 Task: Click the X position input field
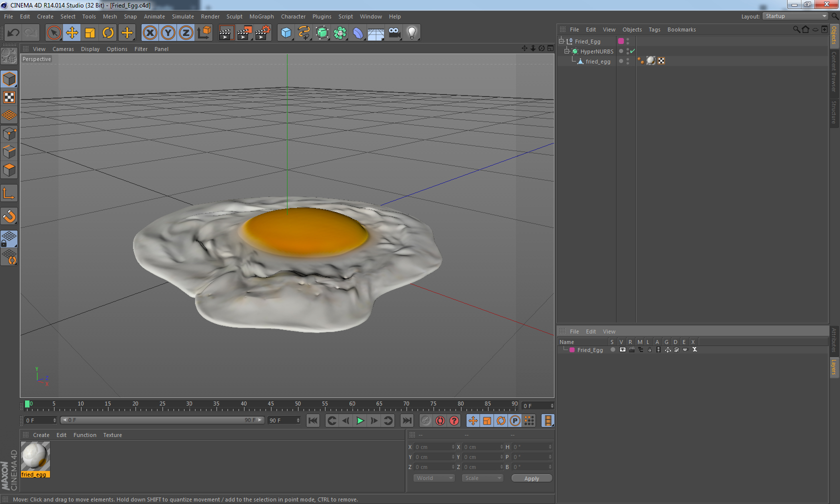(434, 447)
